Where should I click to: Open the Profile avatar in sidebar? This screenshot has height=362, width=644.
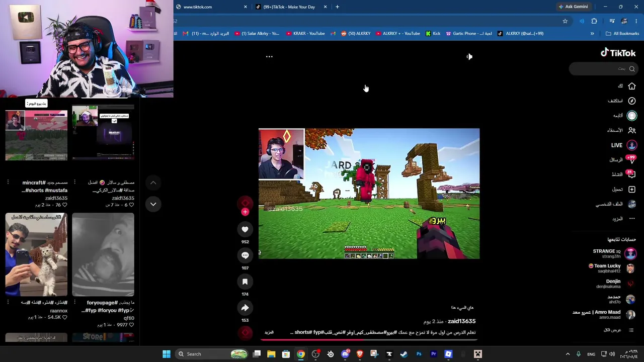pos(631,204)
